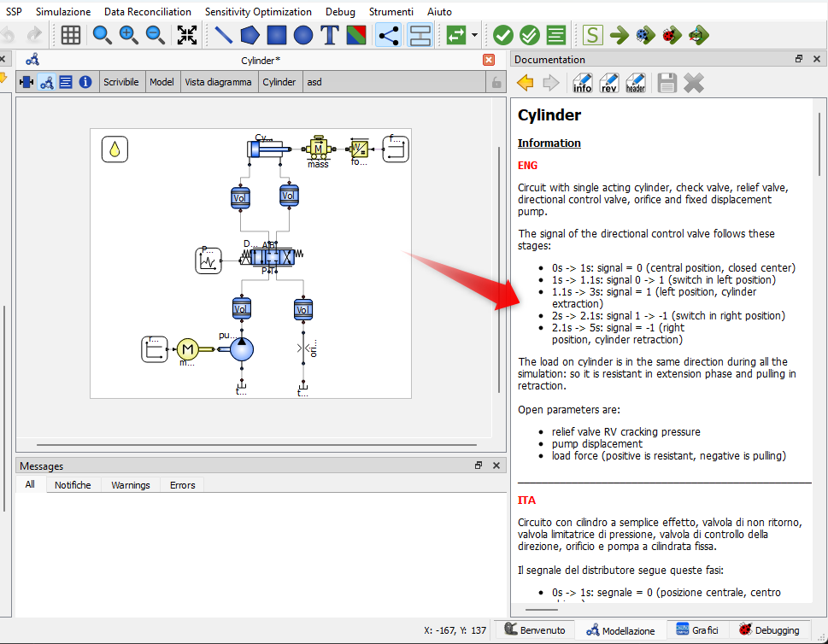The width and height of the screenshot is (828, 644).
Task: Select the mass component in diagram
Action: point(318,150)
